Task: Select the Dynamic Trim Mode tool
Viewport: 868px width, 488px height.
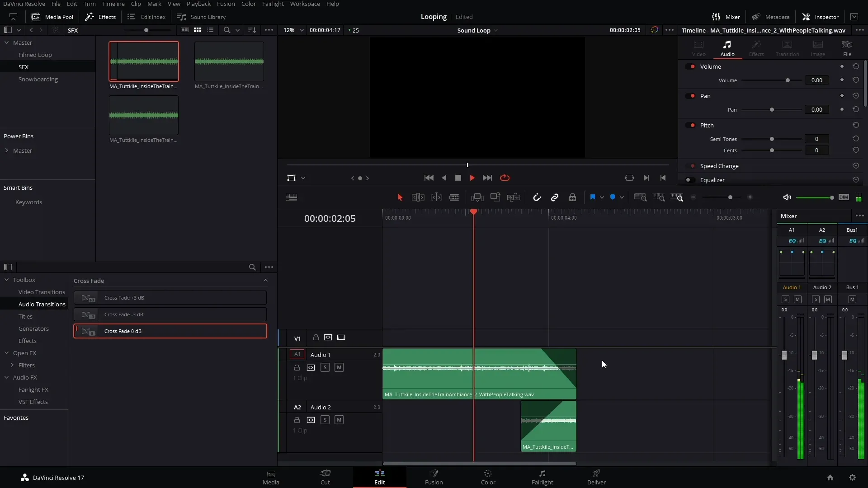Action: (x=436, y=197)
